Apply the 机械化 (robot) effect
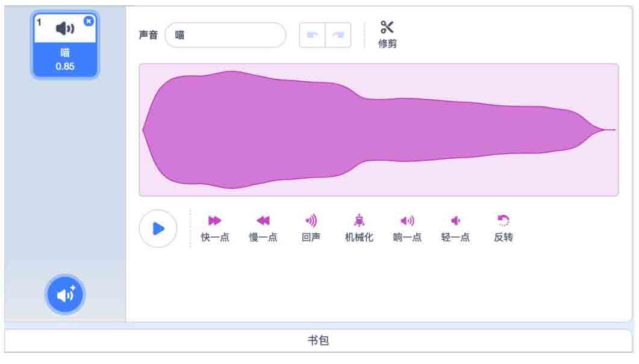639x364 pixels. point(359,221)
